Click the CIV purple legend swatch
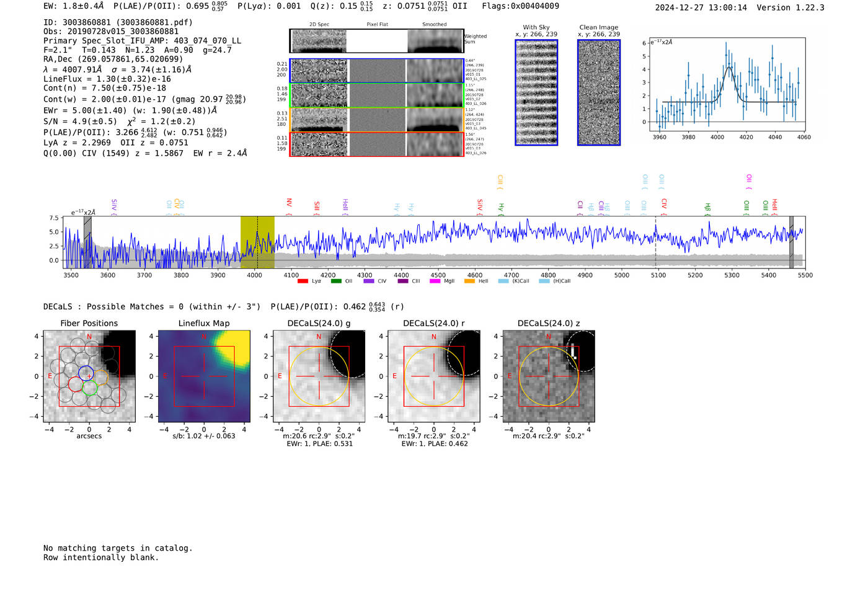The width and height of the screenshot is (868, 591). pyautogui.click(x=369, y=282)
